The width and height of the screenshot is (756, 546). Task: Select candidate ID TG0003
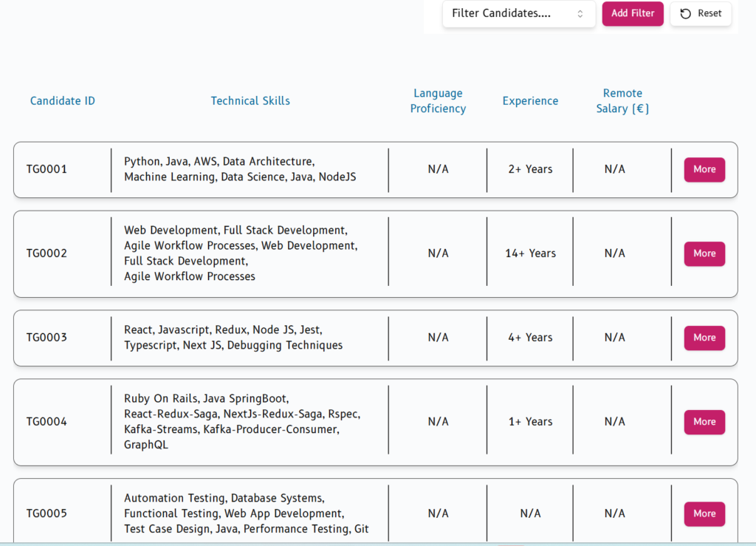[x=47, y=337]
